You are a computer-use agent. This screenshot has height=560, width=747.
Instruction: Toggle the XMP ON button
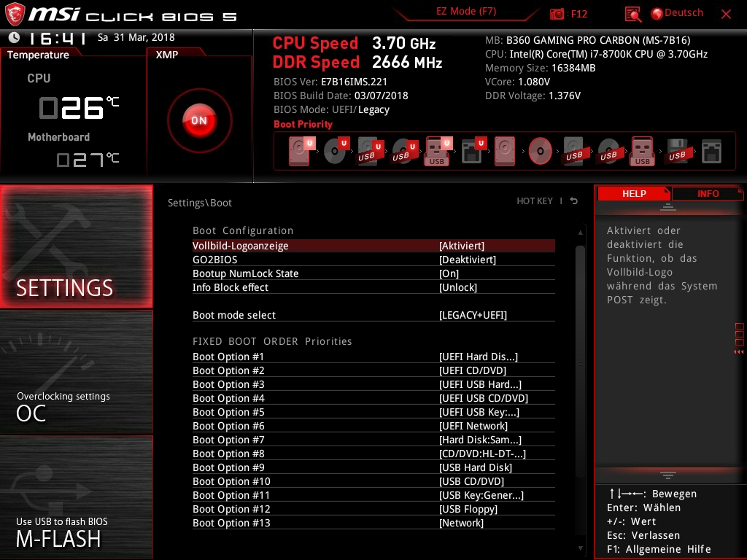[x=200, y=120]
